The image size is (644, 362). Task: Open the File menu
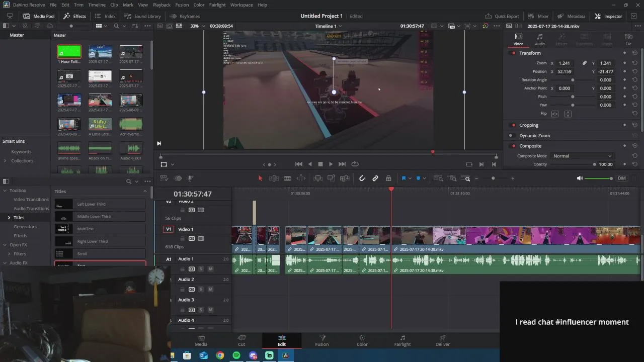53,5
